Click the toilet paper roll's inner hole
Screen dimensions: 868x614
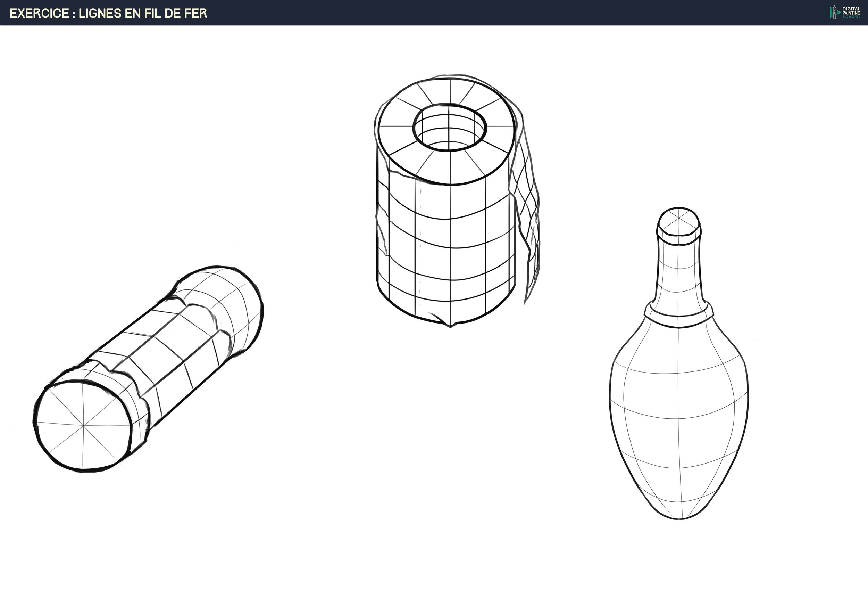click(x=450, y=129)
